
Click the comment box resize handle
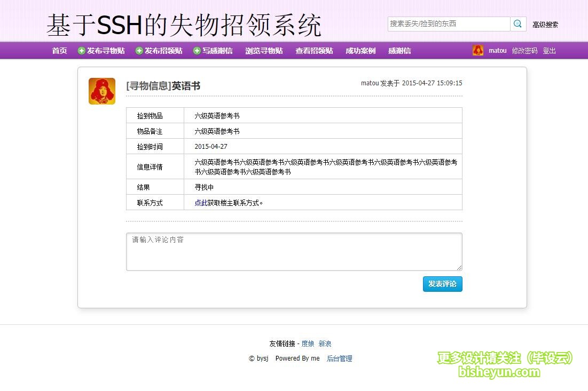[x=459, y=267]
